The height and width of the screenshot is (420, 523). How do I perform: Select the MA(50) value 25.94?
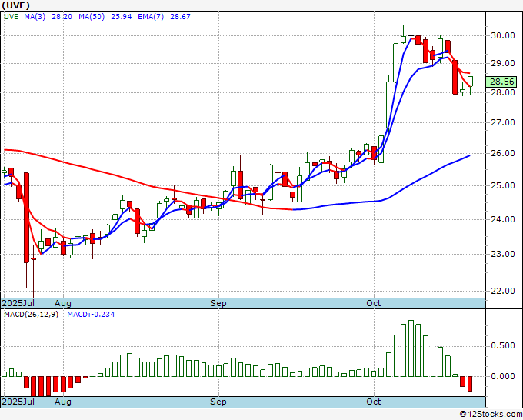click(x=121, y=17)
